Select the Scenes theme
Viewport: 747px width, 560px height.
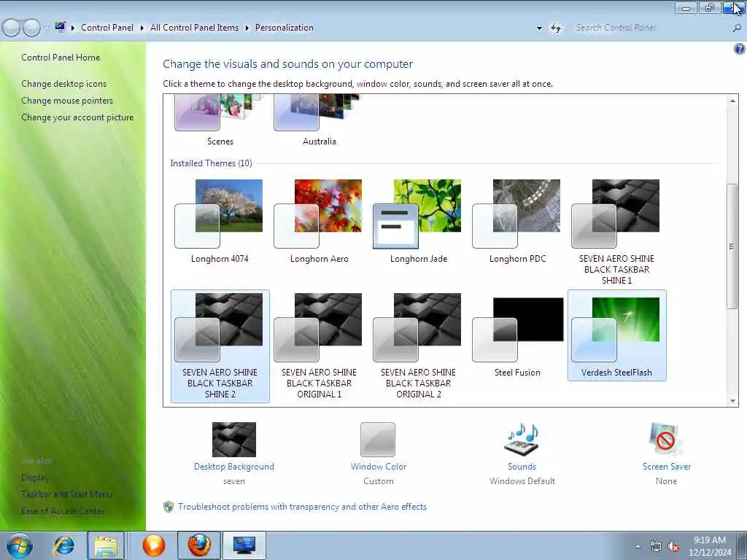point(220,121)
